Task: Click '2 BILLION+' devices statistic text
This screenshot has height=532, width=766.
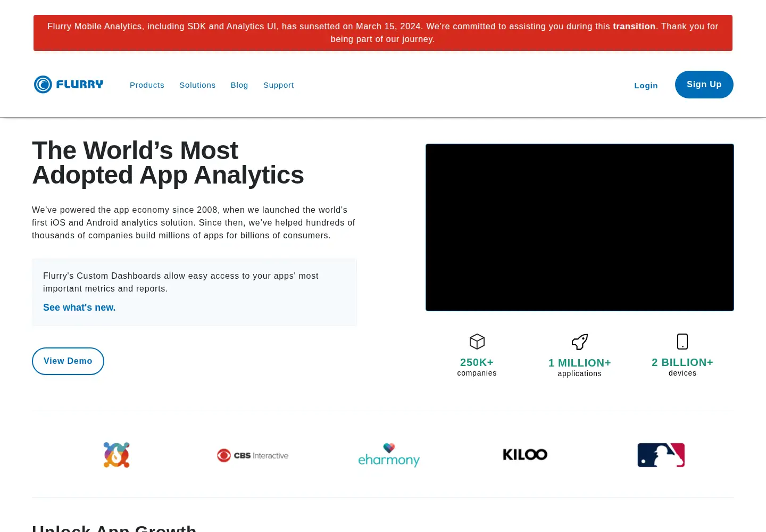Action: tap(682, 362)
